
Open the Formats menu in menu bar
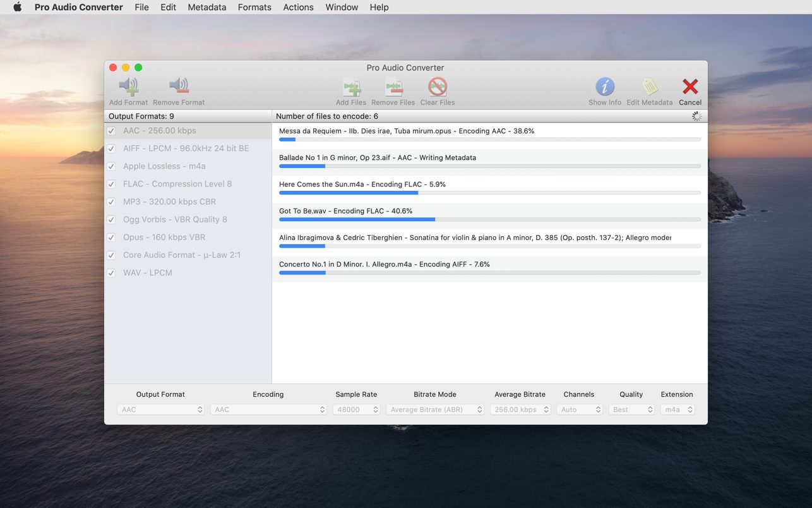click(254, 7)
